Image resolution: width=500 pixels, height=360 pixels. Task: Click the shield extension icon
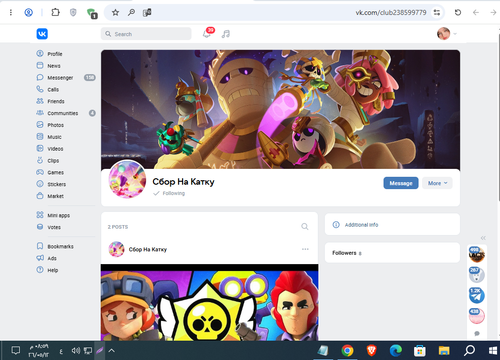[73, 13]
